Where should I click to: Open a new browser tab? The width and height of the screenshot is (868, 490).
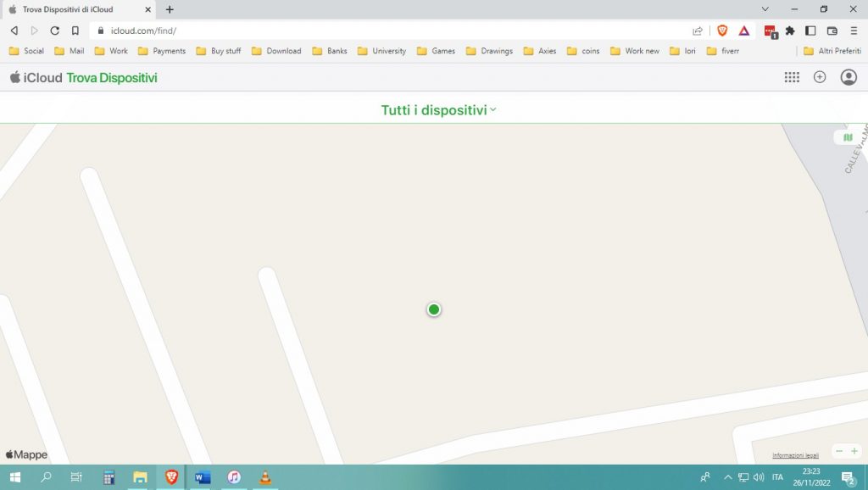point(170,9)
